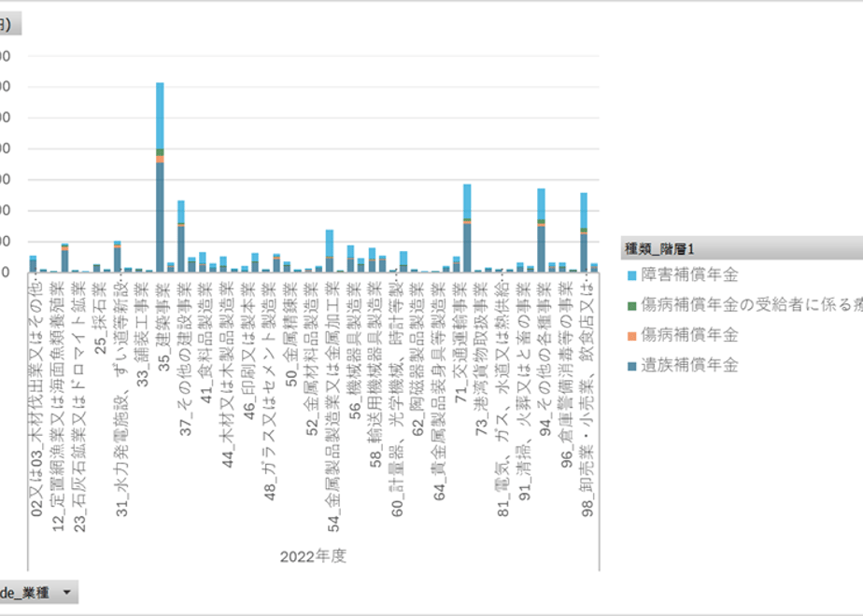Select the 傷病補償年金 legend entry text
The height and width of the screenshot is (616, 863).
coord(689,335)
